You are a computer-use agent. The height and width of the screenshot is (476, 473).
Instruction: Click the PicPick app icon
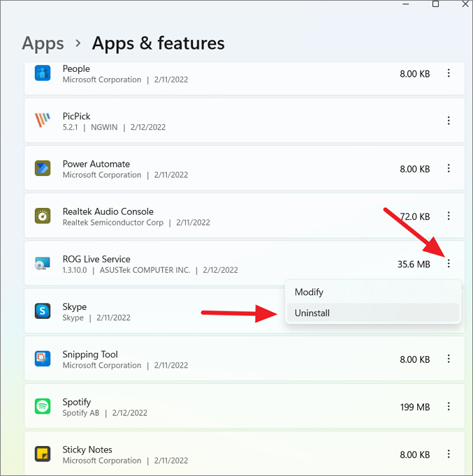pyautogui.click(x=43, y=121)
